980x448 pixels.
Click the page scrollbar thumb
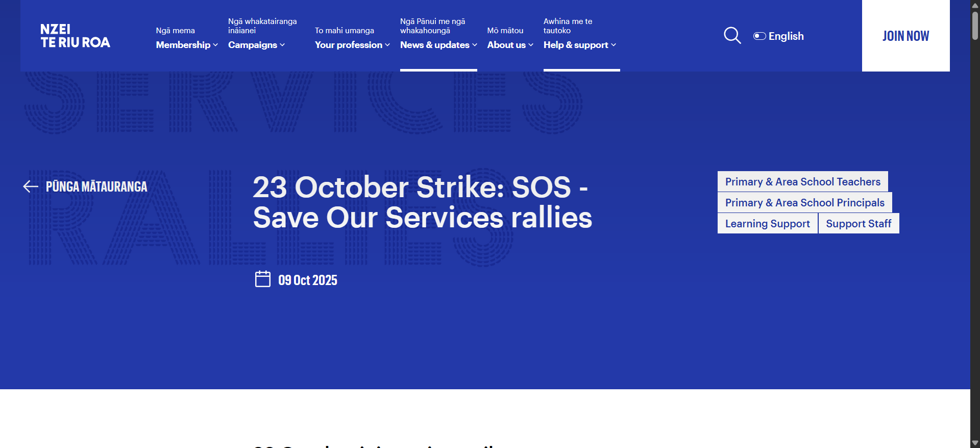[975, 26]
